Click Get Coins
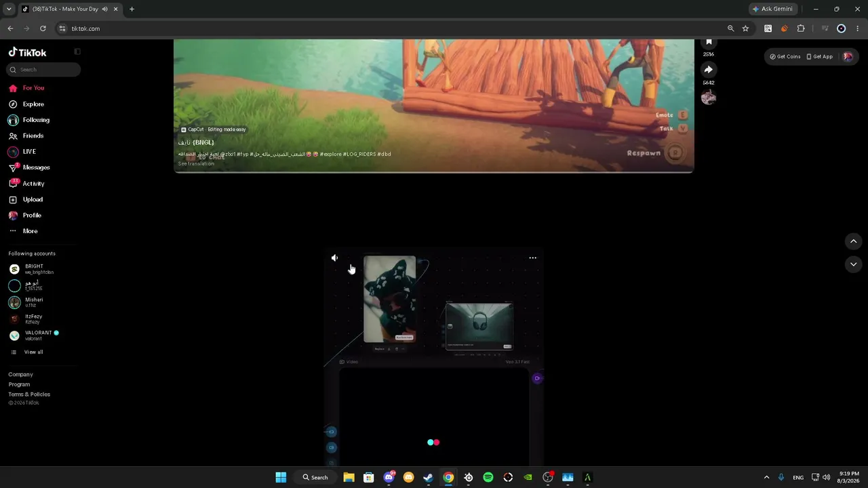Screen dimensions: 868x488 pyautogui.click(x=785, y=57)
